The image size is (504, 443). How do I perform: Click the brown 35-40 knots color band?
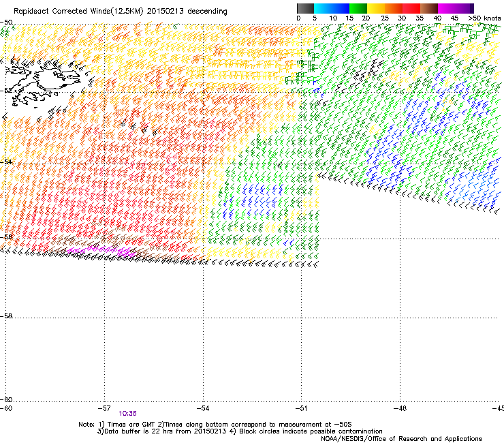pyautogui.click(x=429, y=8)
